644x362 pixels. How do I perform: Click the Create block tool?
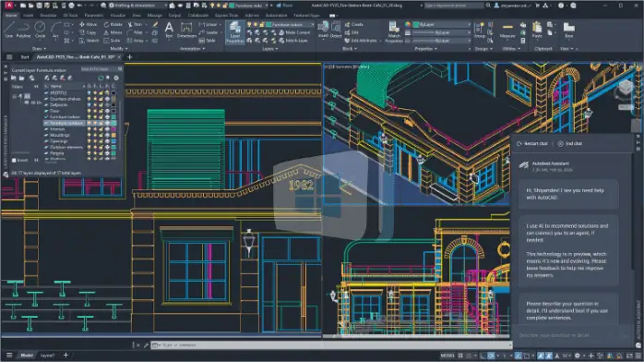(x=354, y=25)
